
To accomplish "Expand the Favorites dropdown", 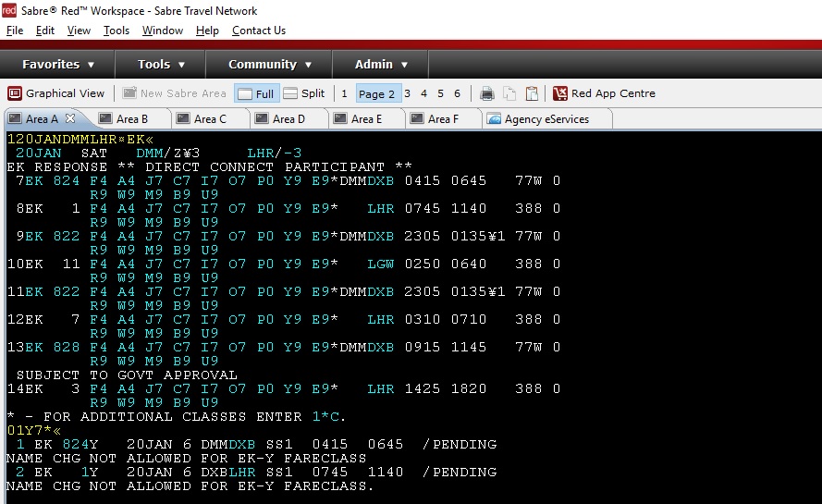I will pyautogui.click(x=57, y=65).
